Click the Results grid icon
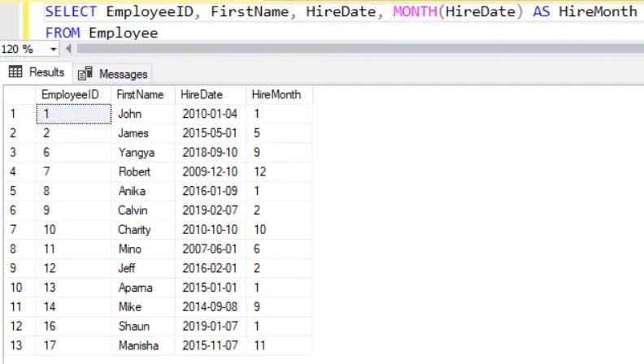The width and height of the screenshot is (644, 364). point(15,73)
